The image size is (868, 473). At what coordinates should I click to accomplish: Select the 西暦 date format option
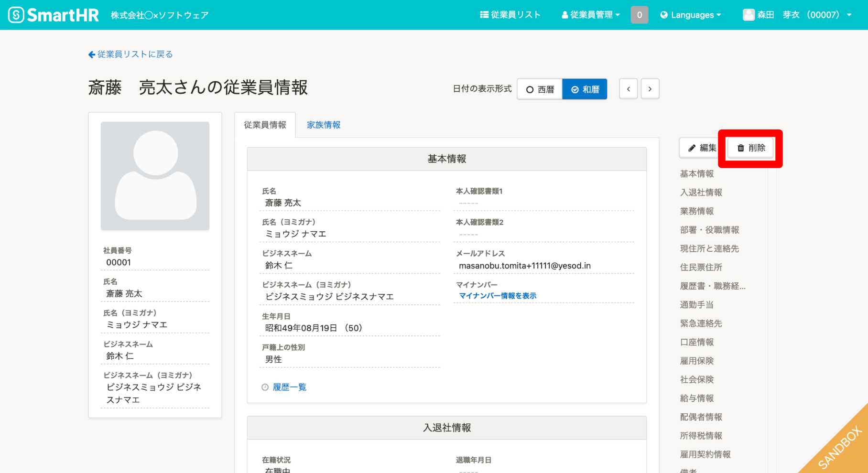point(540,89)
